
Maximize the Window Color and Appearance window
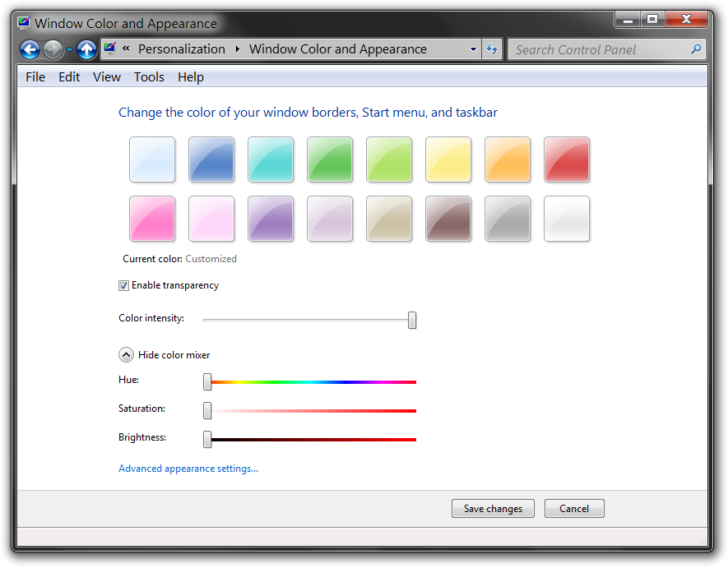(x=652, y=20)
